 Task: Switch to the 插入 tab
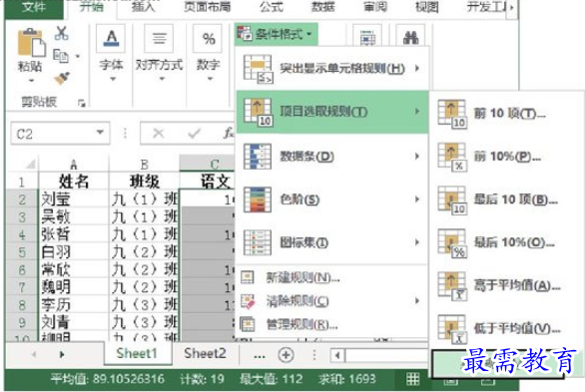tap(144, 7)
